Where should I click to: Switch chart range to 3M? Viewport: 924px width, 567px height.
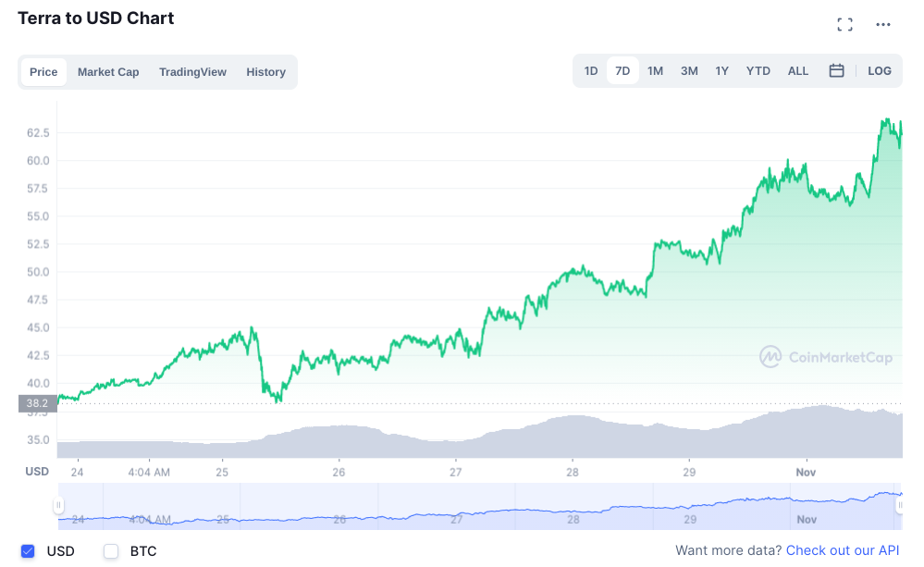(x=689, y=71)
